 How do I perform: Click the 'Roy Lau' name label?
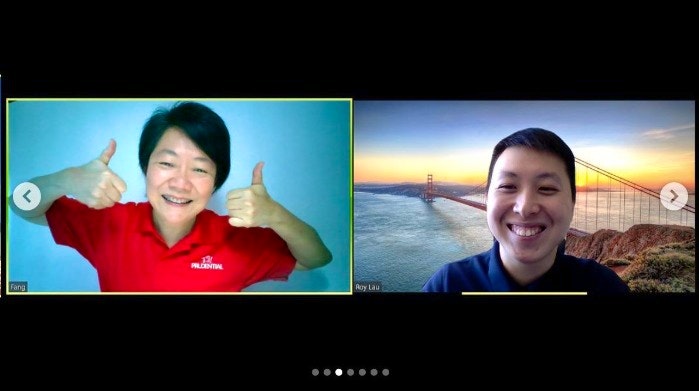pyautogui.click(x=368, y=287)
